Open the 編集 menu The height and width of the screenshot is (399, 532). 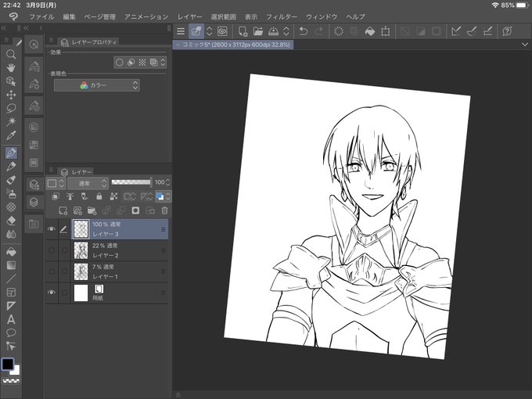point(69,17)
